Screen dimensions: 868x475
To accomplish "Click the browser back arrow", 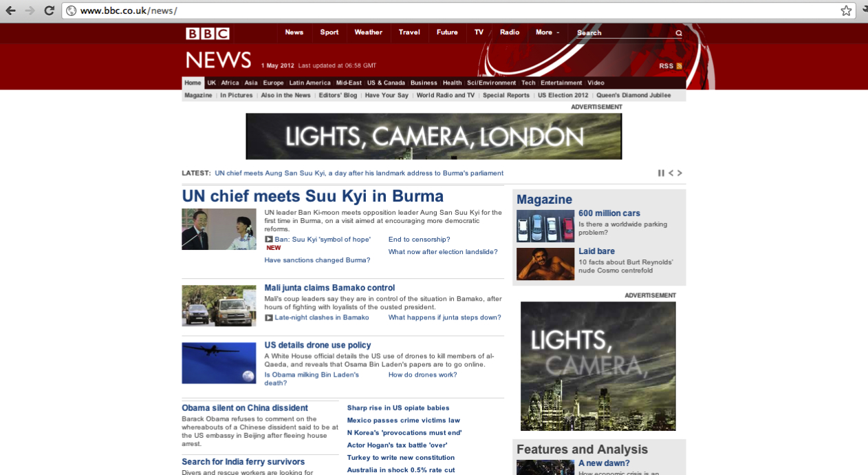I will pos(10,10).
